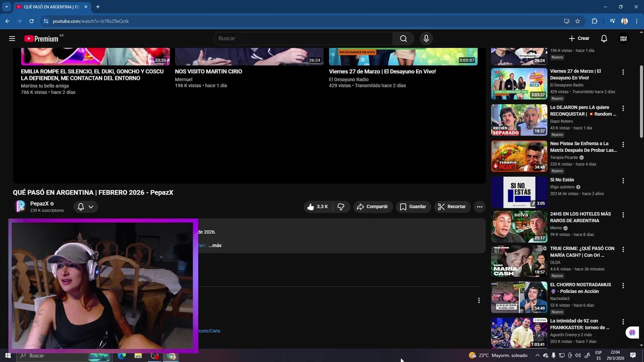
Task: Start voice search with microphone icon
Action: tap(426, 39)
